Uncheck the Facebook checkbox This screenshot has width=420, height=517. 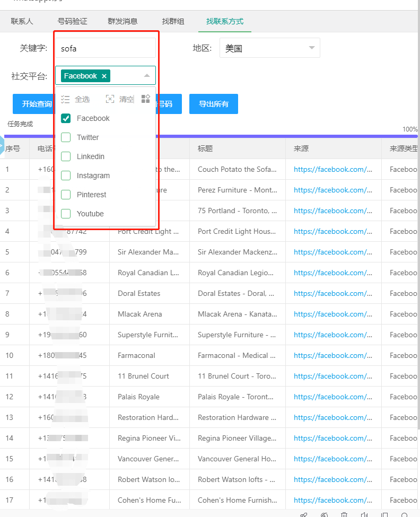[66, 118]
